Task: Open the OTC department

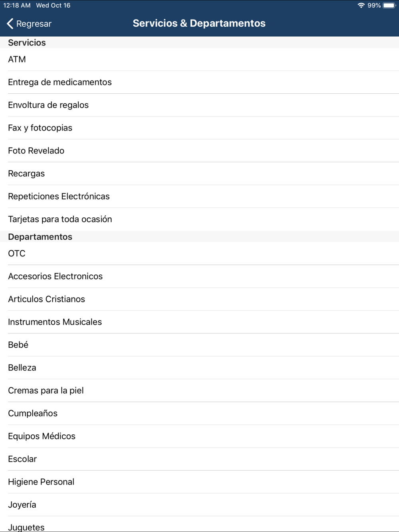Action: pyautogui.click(x=199, y=254)
